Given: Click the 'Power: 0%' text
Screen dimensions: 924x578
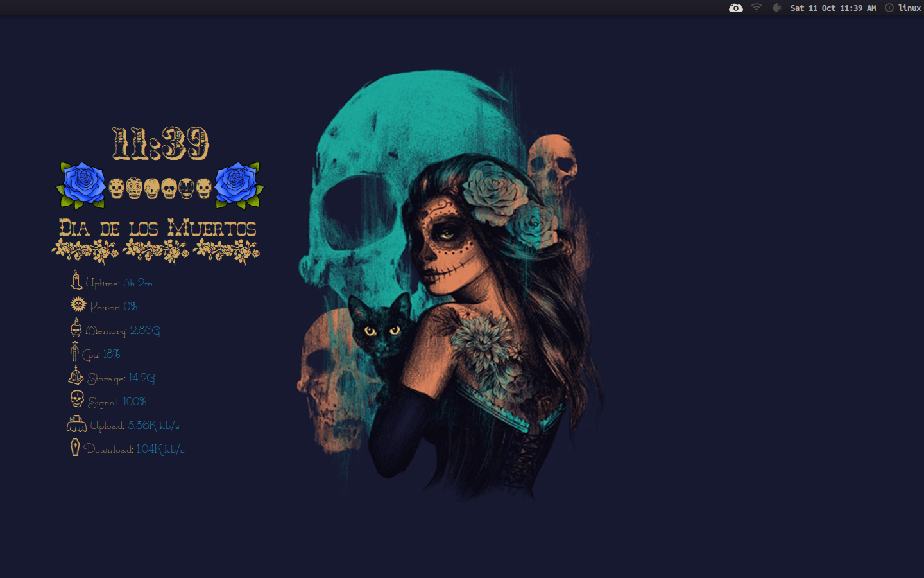Looking at the screenshot, I should click(114, 307).
